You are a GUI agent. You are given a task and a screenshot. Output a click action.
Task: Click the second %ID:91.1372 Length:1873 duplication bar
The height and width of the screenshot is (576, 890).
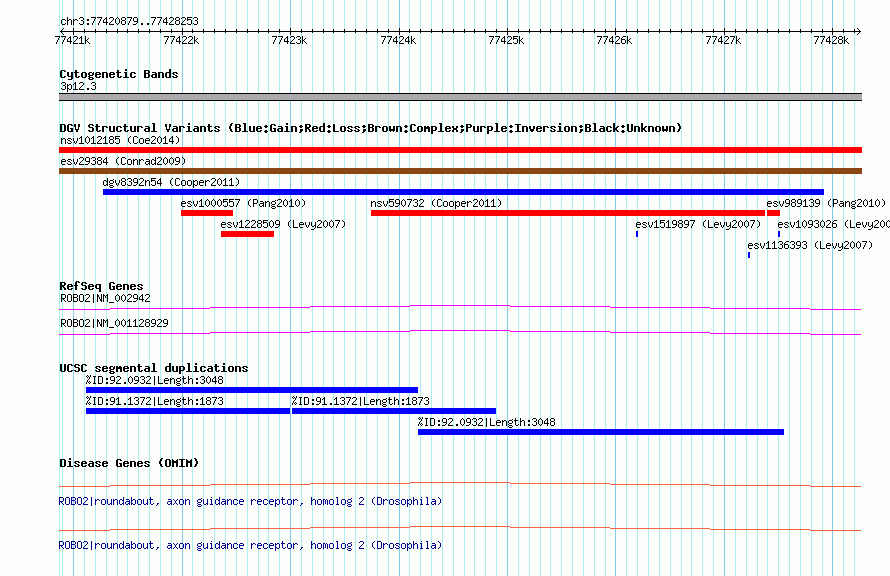pos(394,411)
